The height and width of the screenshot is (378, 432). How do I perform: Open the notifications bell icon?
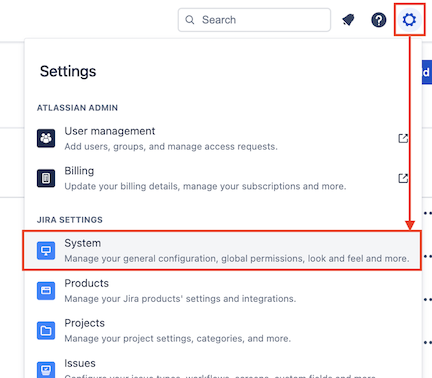coord(348,20)
